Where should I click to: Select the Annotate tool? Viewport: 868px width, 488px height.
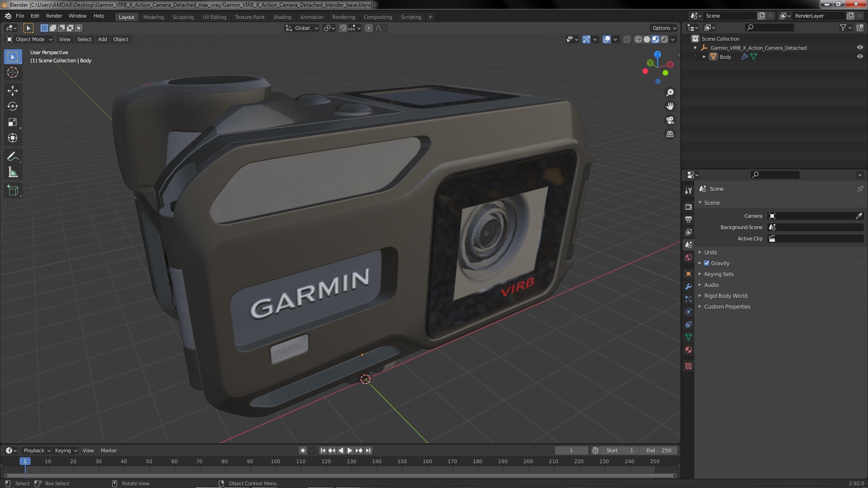tap(13, 157)
